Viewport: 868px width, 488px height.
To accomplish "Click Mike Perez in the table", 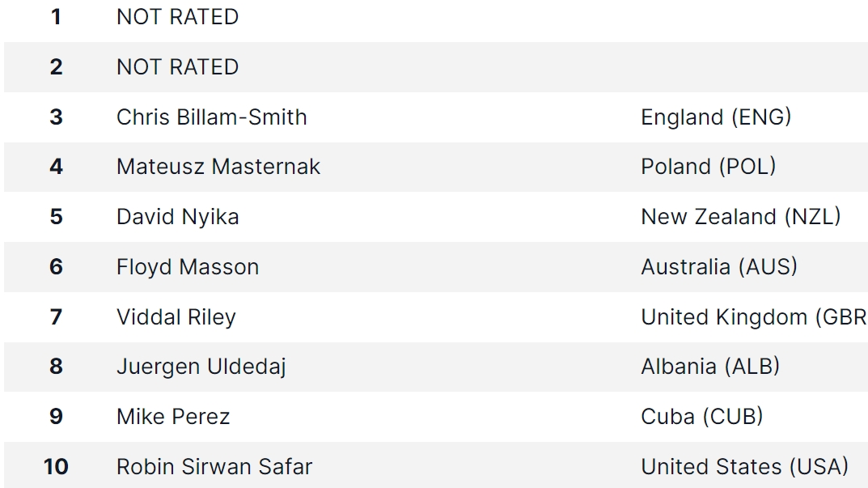I will tap(173, 417).
